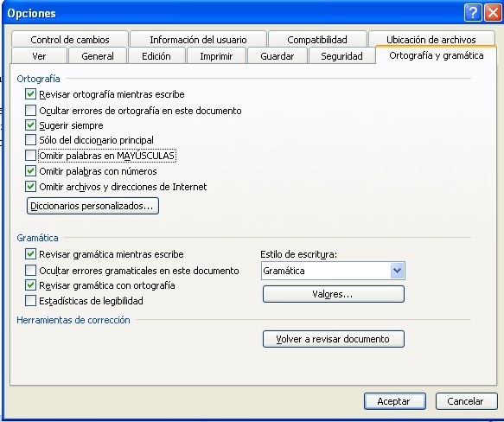Select the Compatibilidad tab

coord(317,39)
